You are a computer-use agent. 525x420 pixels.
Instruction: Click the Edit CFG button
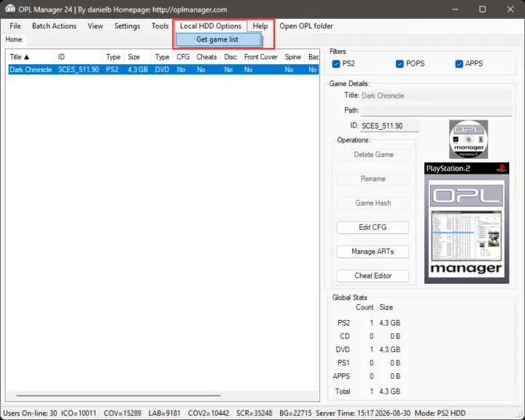coord(373,227)
